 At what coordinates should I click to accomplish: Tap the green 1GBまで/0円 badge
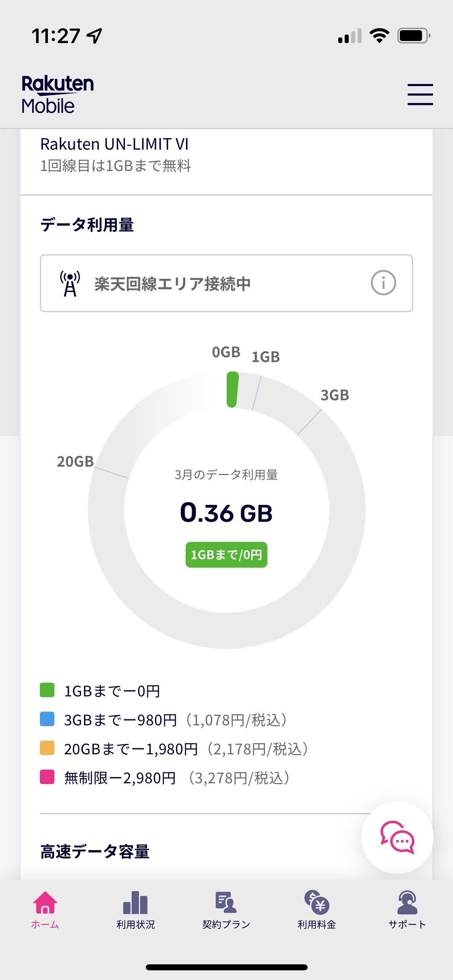click(x=226, y=555)
